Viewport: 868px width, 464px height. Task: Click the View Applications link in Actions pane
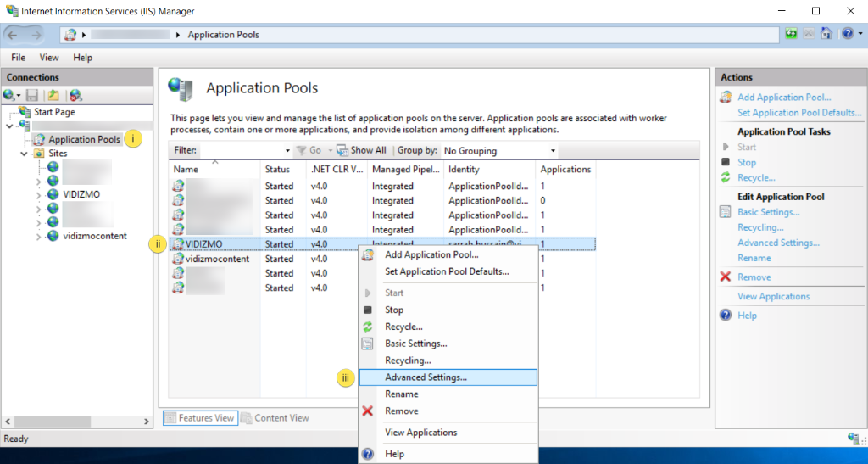(773, 296)
